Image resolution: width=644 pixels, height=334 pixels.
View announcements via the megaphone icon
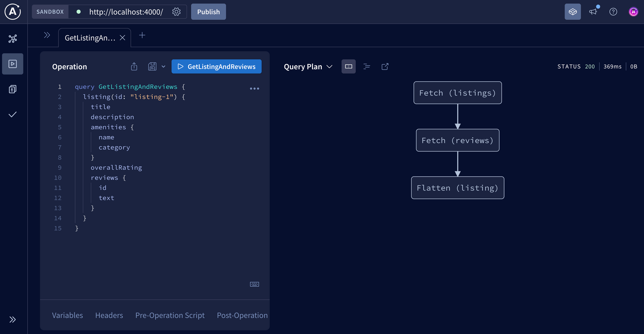click(593, 11)
